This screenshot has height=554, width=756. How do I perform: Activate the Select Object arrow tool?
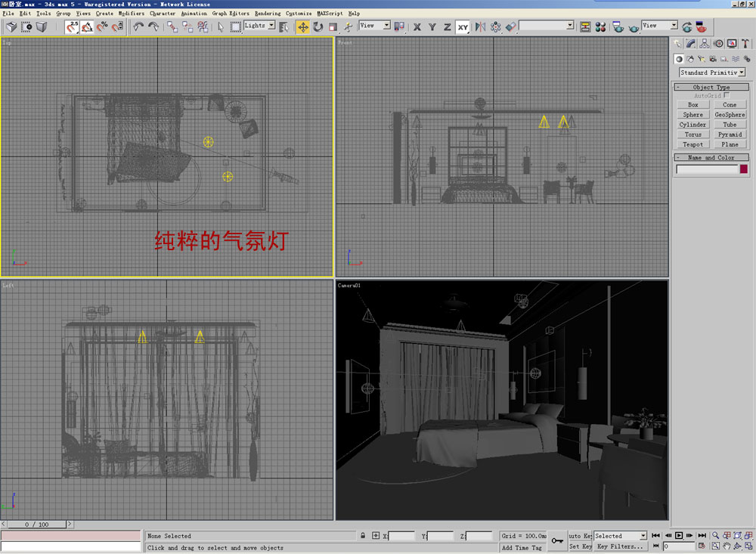click(221, 26)
